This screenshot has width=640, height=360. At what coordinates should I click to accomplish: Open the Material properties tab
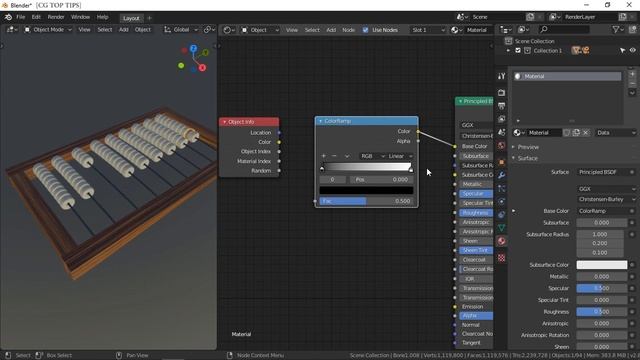point(502,241)
